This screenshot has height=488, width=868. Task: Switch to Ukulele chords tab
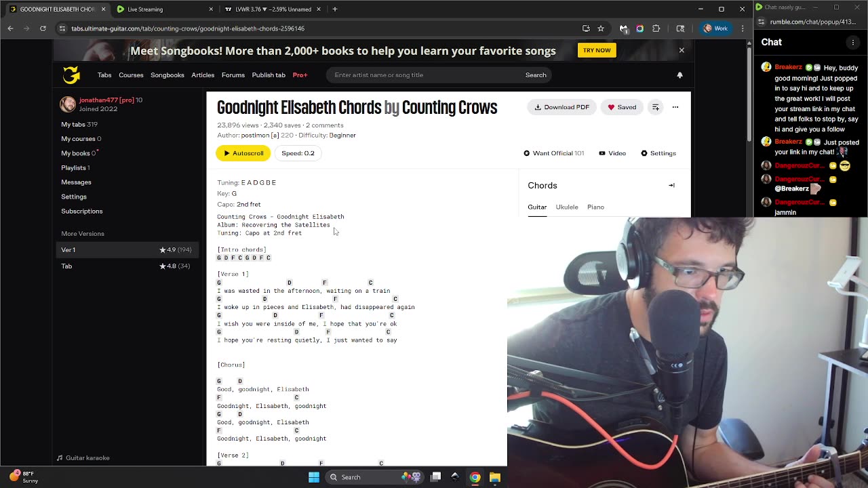pos(567,207)
